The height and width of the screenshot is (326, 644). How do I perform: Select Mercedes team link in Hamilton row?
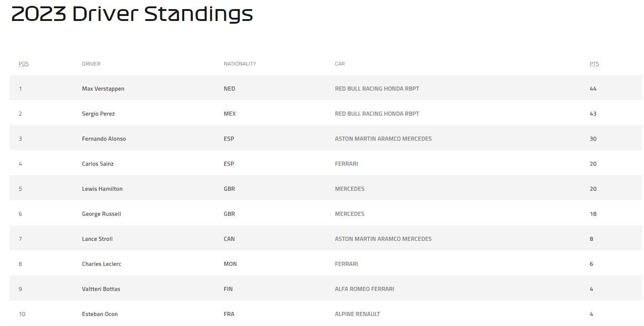point(350,189)
